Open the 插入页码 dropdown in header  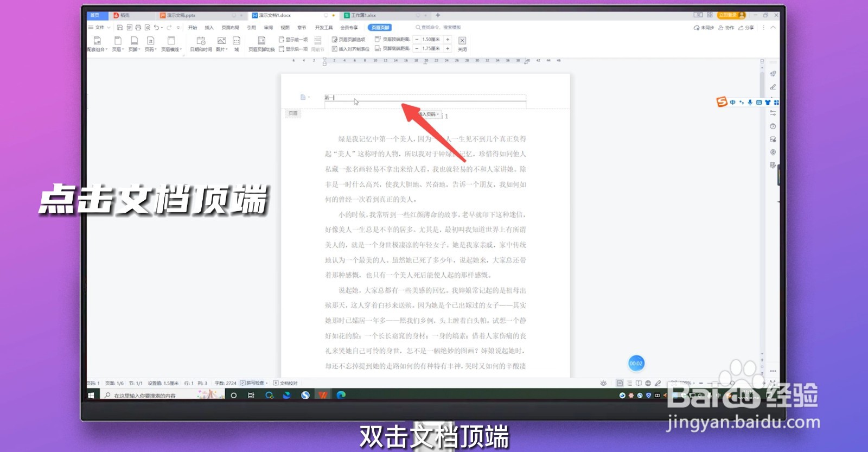[429, 114]
